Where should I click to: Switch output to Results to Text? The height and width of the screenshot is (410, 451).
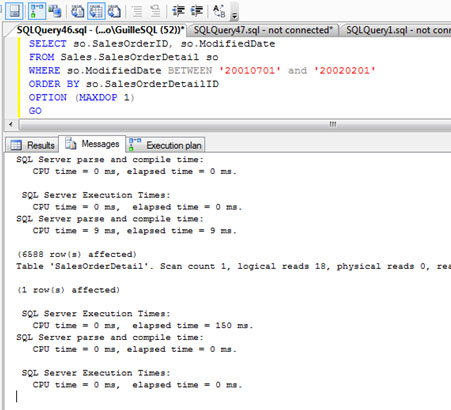tap(78, 11)
